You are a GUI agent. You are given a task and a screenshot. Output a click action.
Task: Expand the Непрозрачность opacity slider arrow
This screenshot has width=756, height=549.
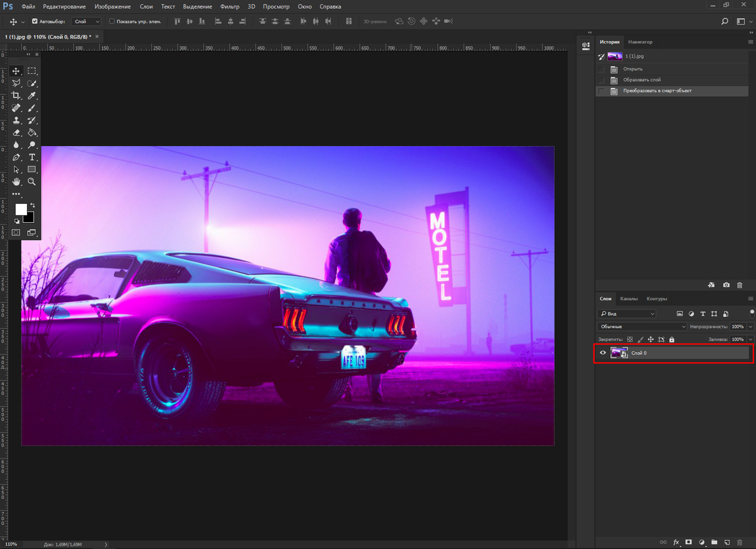pos(750,327)
